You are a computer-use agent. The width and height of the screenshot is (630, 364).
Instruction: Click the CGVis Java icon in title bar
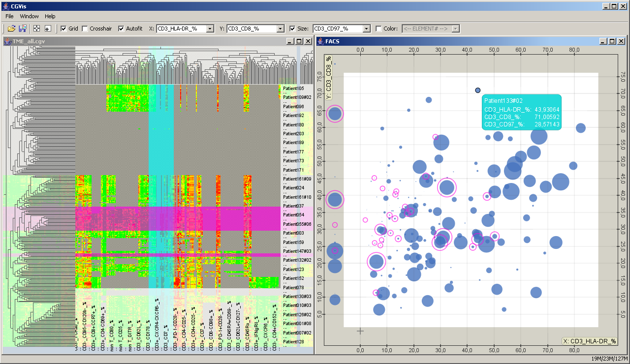tap(5, 6)
